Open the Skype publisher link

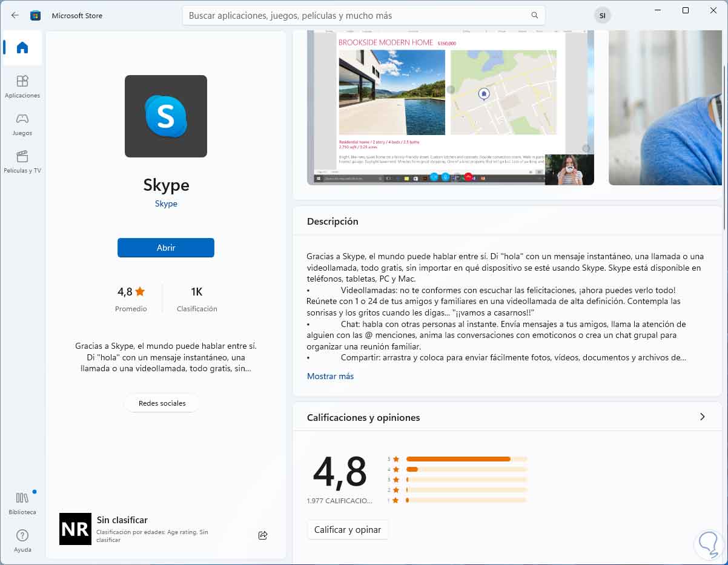pos(166,203)
